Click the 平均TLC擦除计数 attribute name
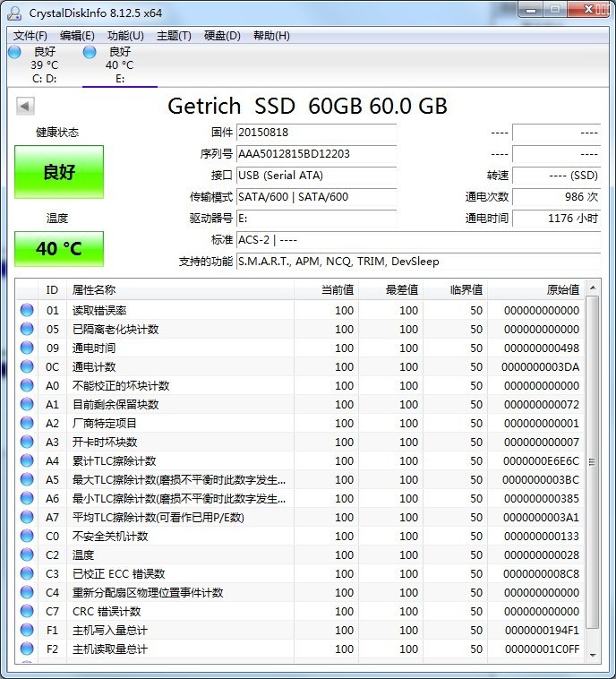 [158, 517]
